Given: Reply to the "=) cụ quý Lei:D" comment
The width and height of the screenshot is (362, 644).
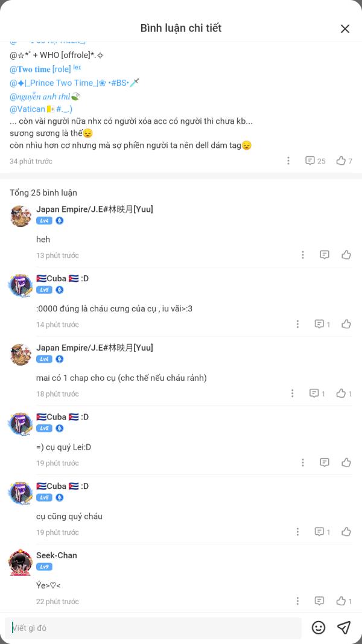Looking at the screenshot, I should point(324,462).
